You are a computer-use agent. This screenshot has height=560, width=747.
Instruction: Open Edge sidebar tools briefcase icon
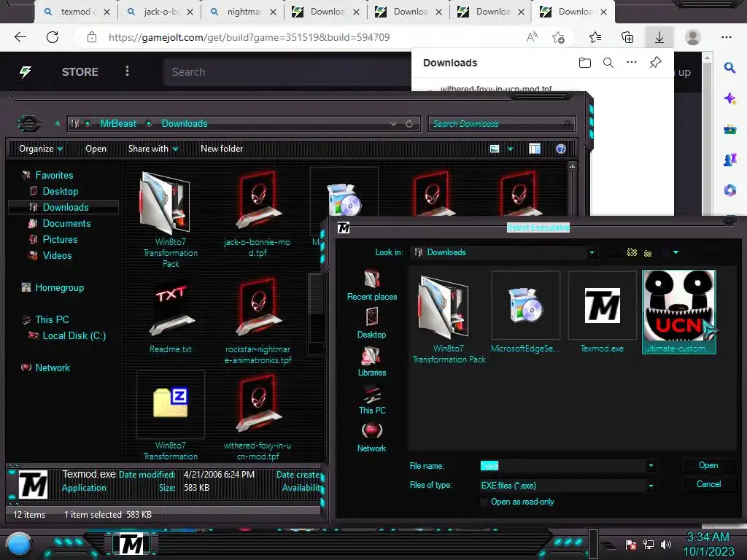coord(729,129)
